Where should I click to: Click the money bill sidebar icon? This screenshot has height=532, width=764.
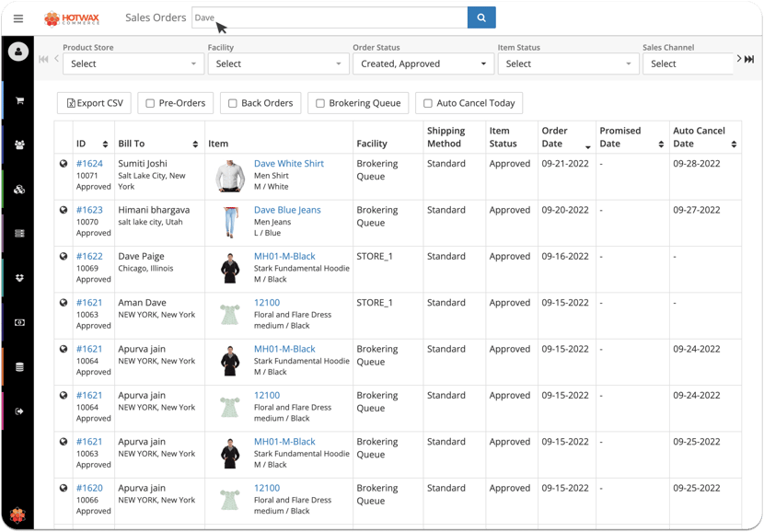[19, 323]
